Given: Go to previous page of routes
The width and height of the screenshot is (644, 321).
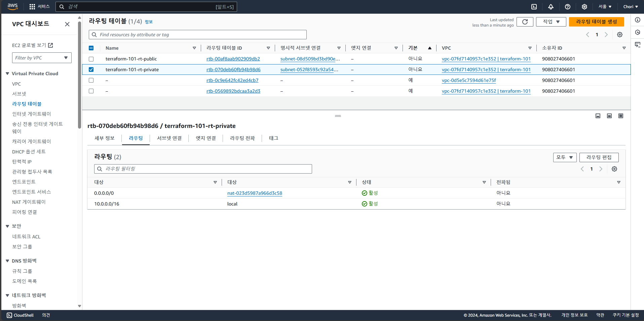Looking at the screenshot, I should coord(582,169).
